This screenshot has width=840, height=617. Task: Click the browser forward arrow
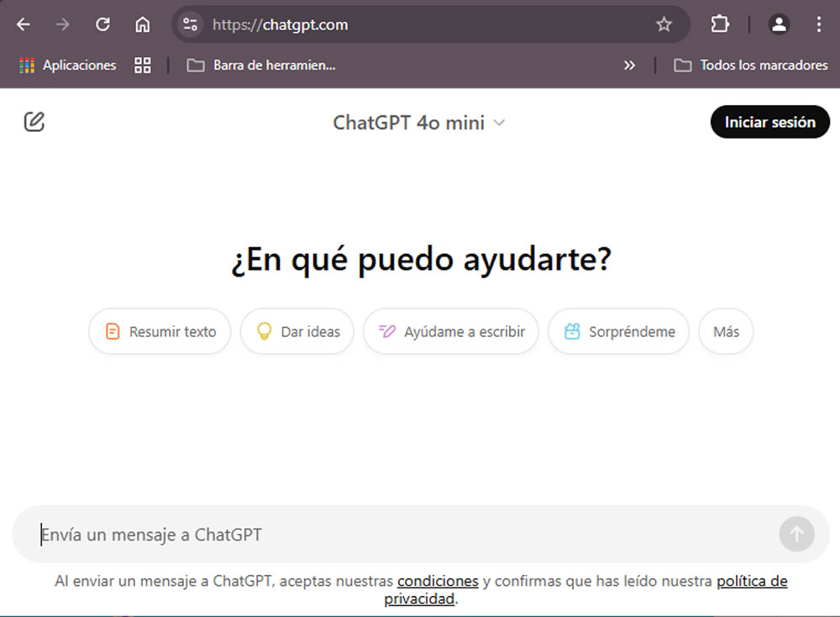[63, 24]
